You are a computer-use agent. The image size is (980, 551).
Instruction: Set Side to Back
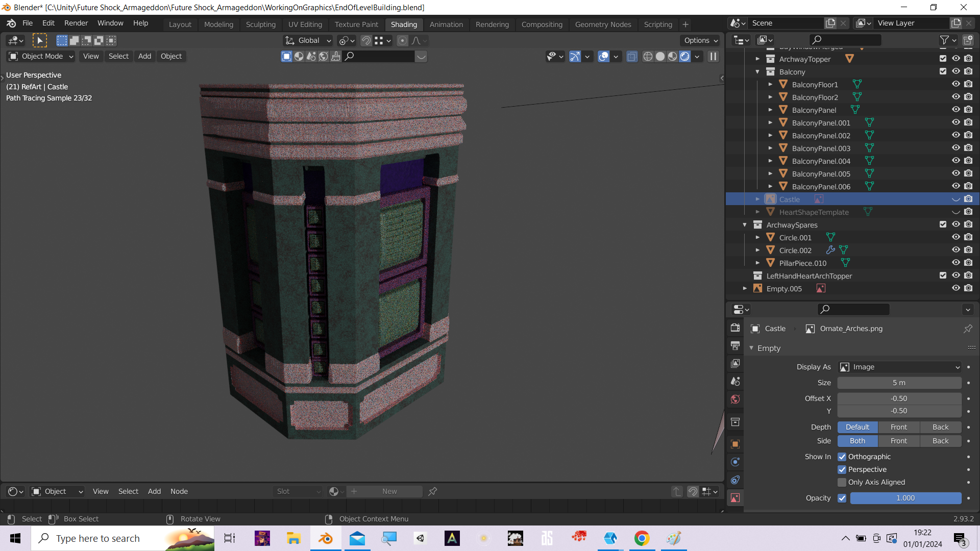[x=941, y=441]
